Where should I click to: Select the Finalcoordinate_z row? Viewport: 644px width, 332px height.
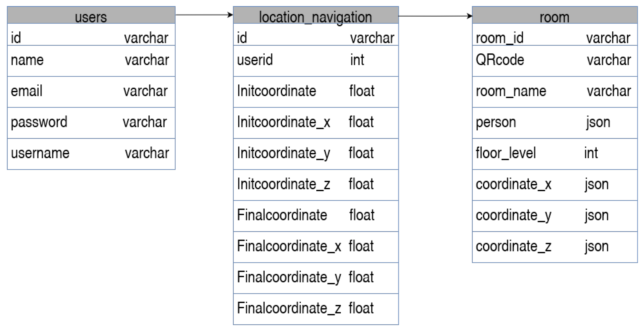(x=316, y=309)
